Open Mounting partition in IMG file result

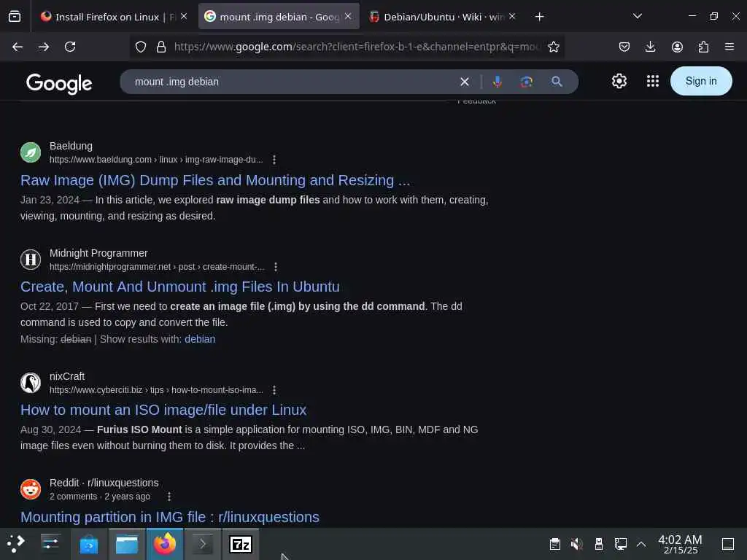(169, 517)
